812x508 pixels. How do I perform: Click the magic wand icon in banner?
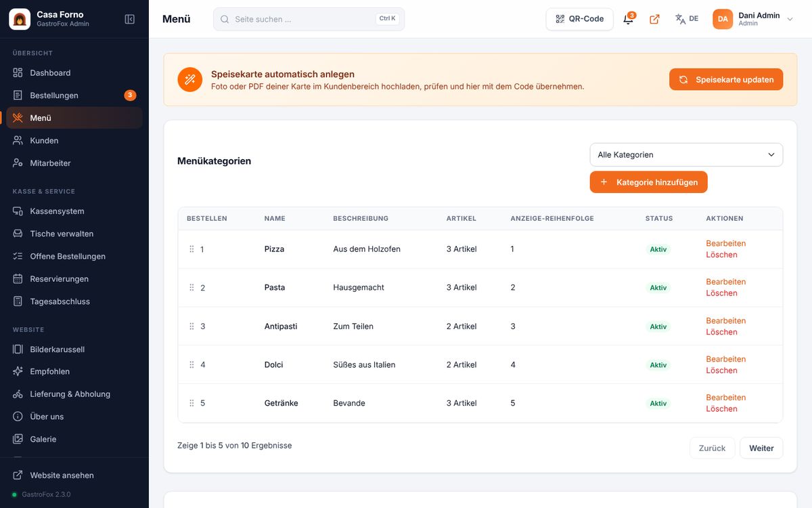click(190, 79)
